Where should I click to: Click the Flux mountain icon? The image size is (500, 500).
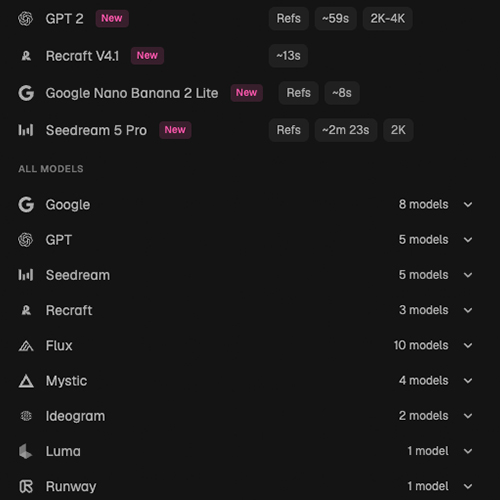[x=26, y=346]
